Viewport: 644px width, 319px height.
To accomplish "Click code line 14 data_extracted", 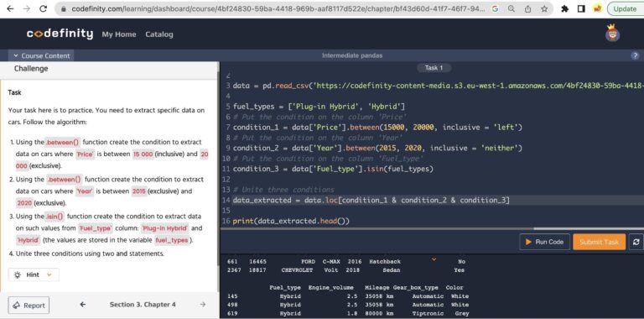I will click(x=371, y=200).
